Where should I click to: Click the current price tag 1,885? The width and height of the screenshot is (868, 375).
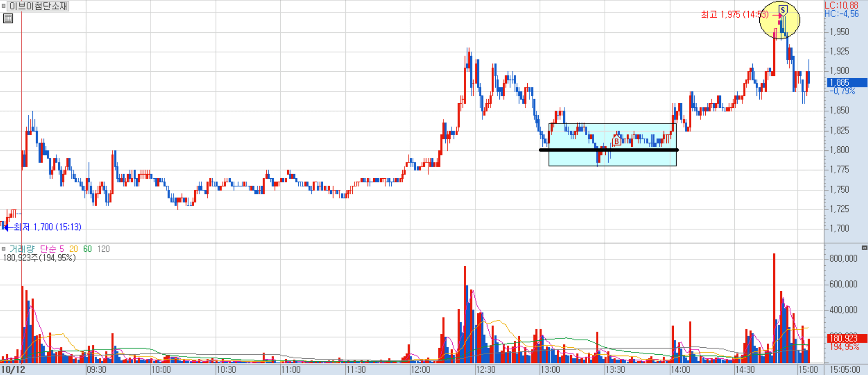[x=847, y=82]
